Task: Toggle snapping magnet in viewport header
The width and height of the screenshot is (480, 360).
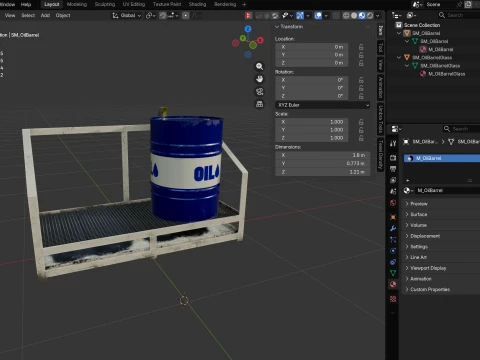Action: click(x=162, y=15)
